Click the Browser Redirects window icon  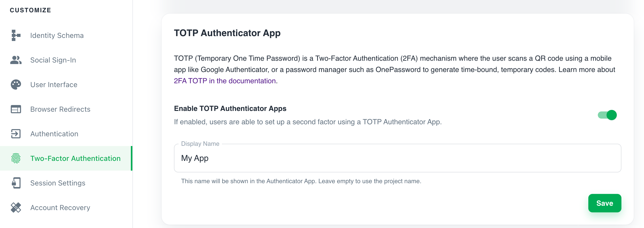pyautogui.click(x=16, y=109)
